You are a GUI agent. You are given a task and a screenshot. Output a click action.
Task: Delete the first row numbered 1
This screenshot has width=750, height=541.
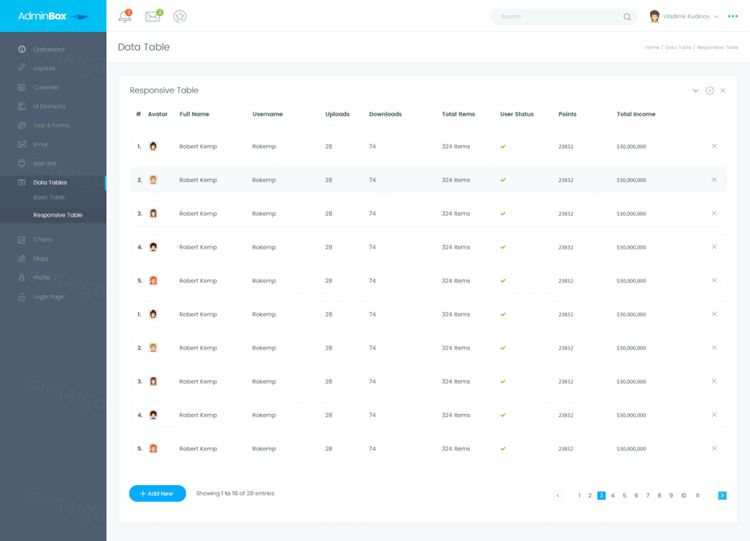(x=714, y=146)
